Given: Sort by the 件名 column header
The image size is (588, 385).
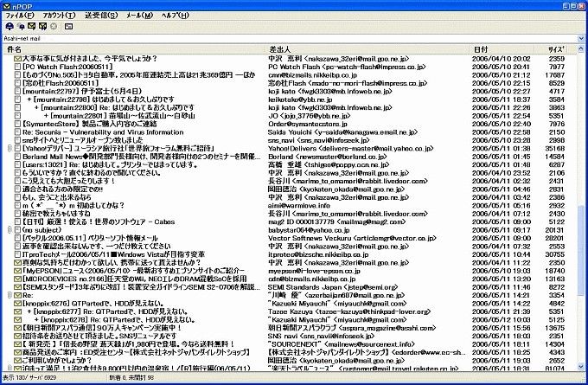Looking at the screenshot, I should point(134,49).
